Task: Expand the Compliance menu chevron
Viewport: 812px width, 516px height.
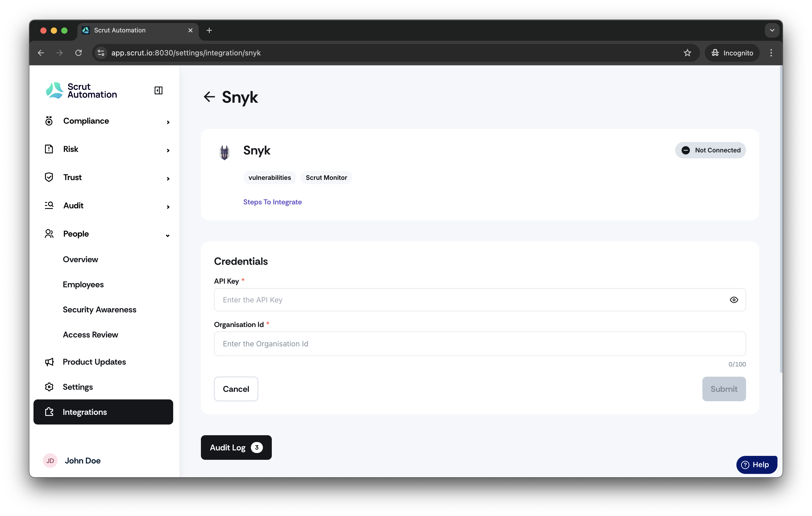Action: pos(168,122)
